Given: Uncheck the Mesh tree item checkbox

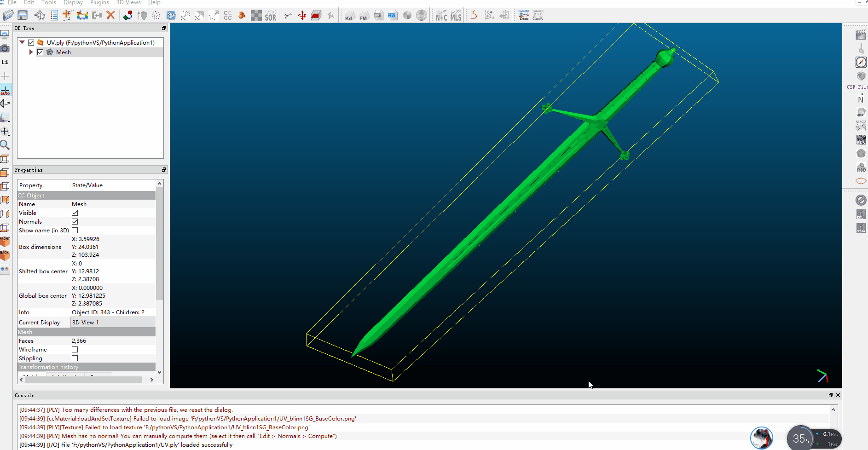Looking at the screenshot, I should coord(41,52).
